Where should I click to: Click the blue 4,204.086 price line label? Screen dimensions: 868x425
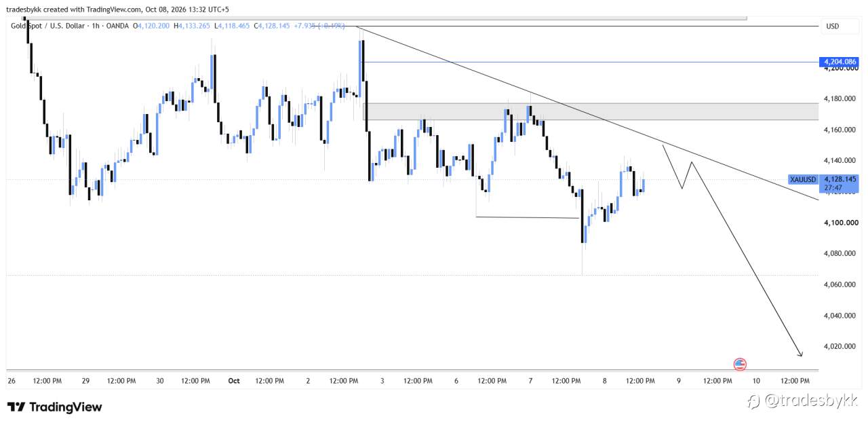click(840, 62)
